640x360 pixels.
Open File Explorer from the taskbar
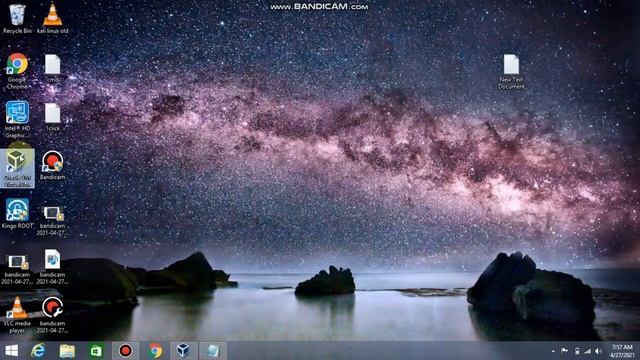point(67,351)
